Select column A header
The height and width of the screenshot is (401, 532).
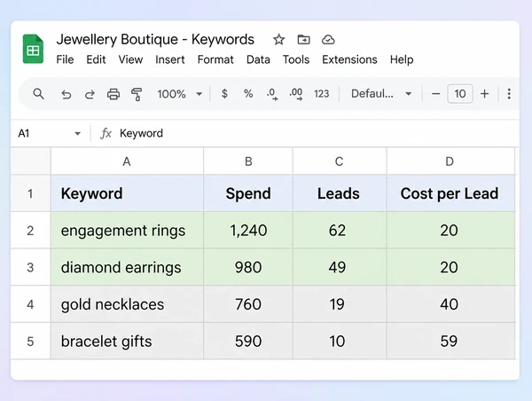[x=127, y=161]
